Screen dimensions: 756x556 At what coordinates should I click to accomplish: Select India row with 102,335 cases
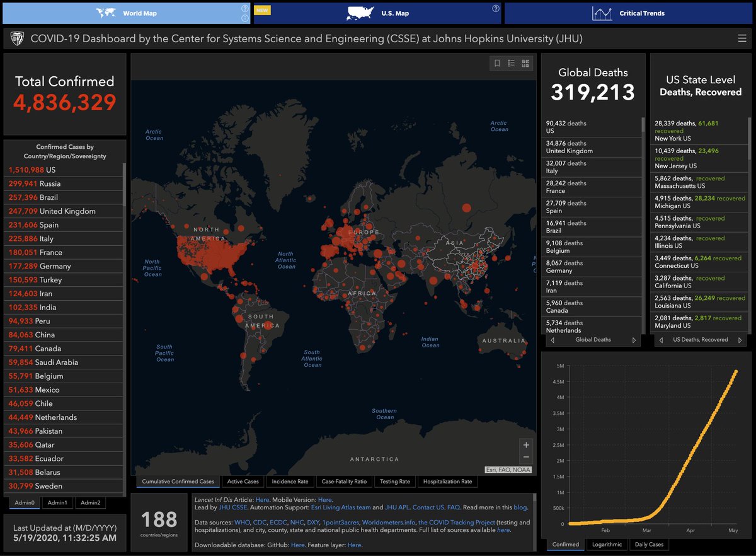(x=63, y=308)
